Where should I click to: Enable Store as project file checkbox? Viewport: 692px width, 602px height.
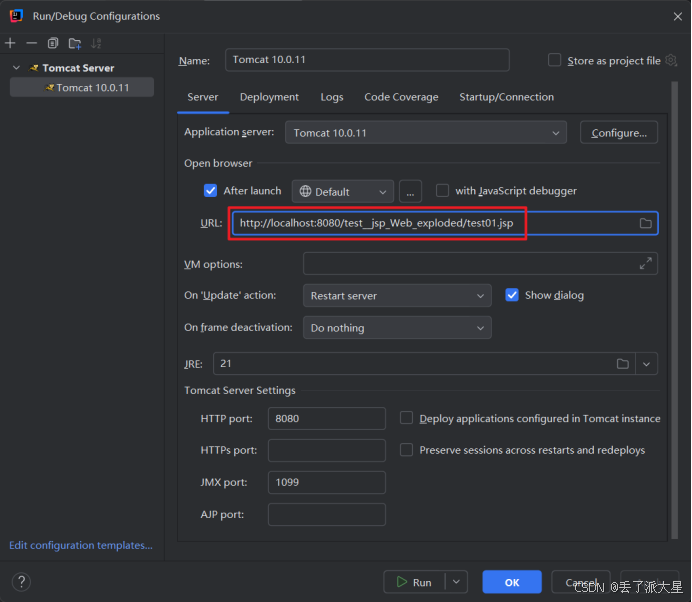554,60
